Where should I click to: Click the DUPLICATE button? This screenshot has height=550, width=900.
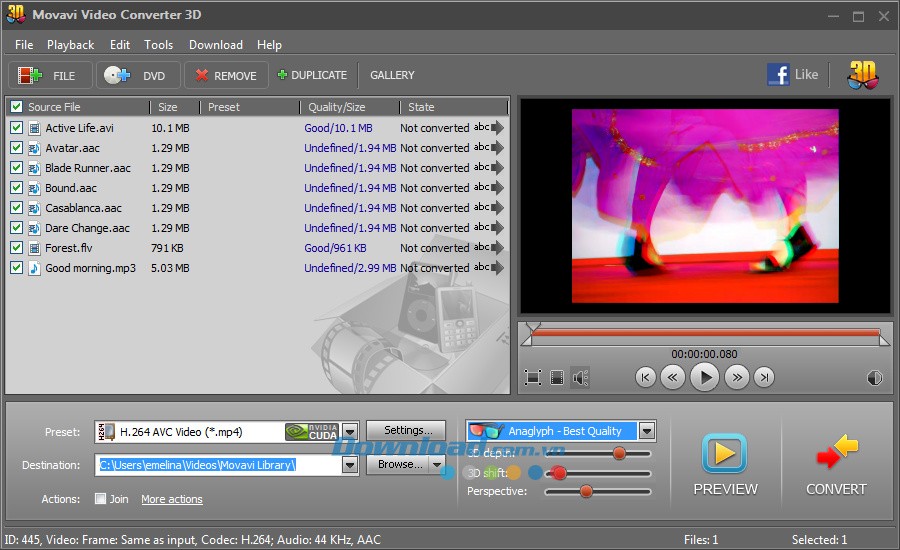312,75
